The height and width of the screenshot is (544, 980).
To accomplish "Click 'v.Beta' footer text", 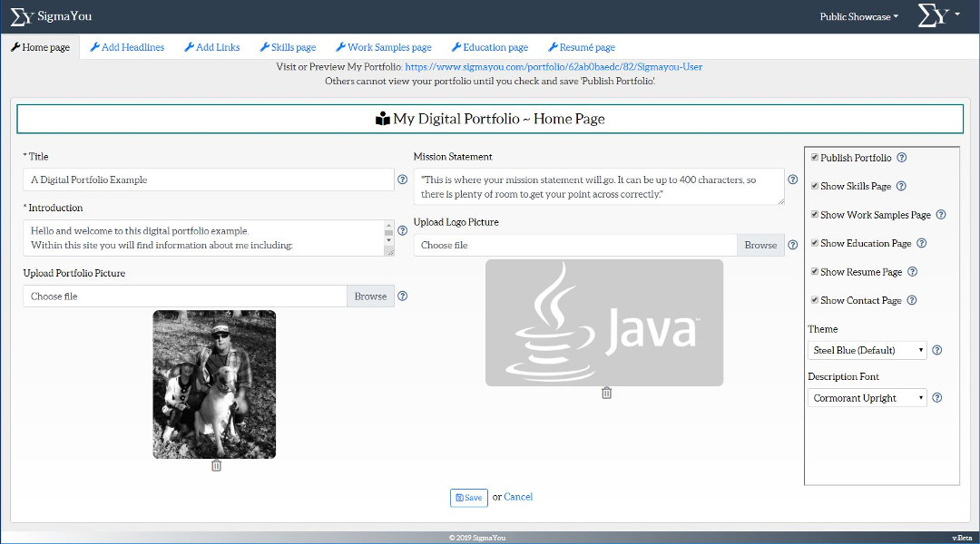I will (x=962, y=538).
